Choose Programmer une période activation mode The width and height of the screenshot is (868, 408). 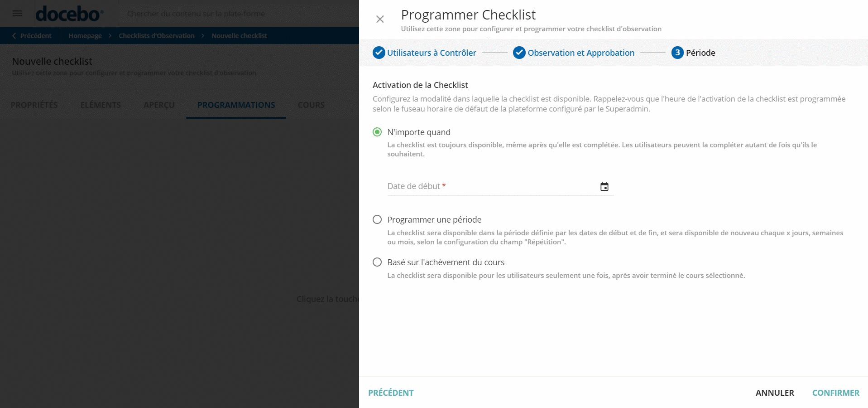377,219
